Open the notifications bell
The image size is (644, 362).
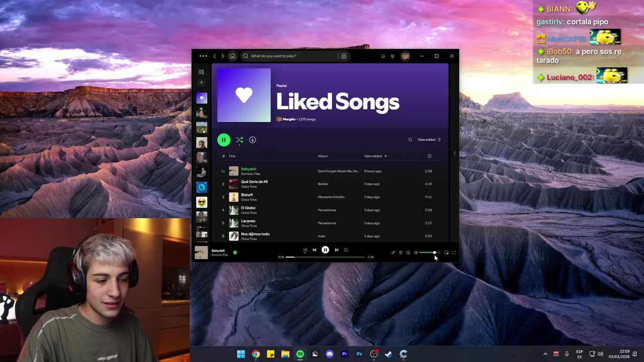(x=383, y=56)
